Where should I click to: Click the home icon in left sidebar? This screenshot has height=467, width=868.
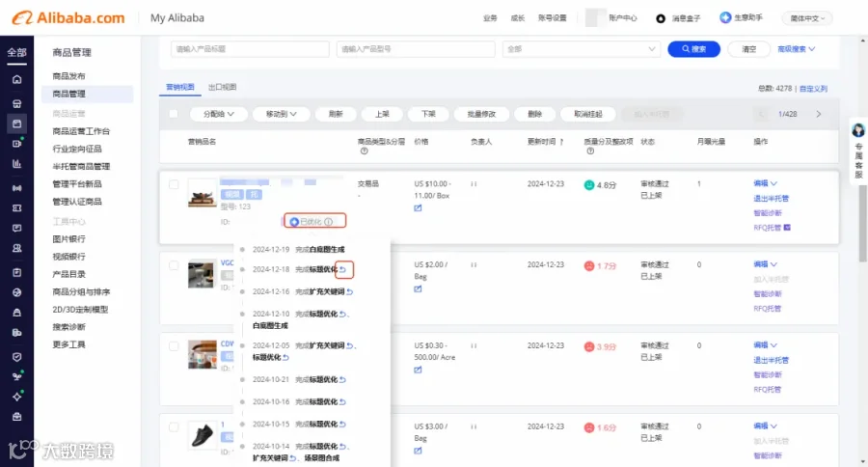point(16,79)
